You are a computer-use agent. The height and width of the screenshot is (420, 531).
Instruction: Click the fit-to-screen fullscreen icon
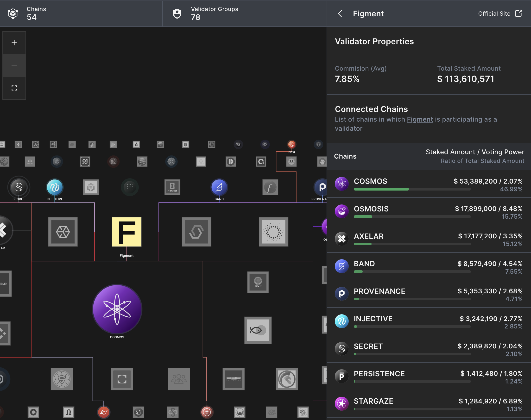pyautogui.click(x=14, y=88)
